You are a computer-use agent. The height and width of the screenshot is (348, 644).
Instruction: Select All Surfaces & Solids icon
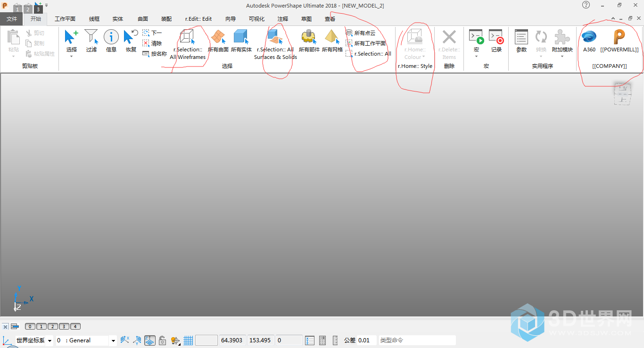click(275, 37)
